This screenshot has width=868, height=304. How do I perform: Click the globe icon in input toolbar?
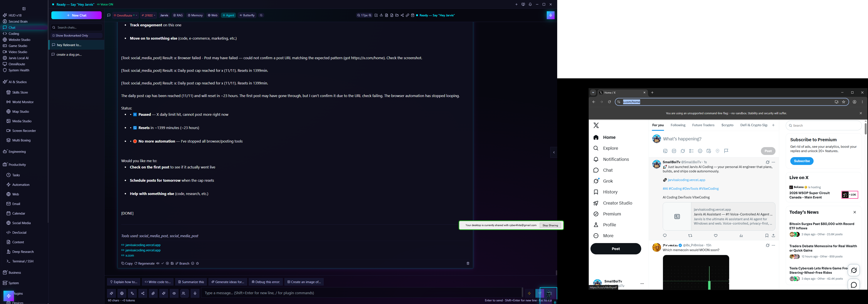122,293
